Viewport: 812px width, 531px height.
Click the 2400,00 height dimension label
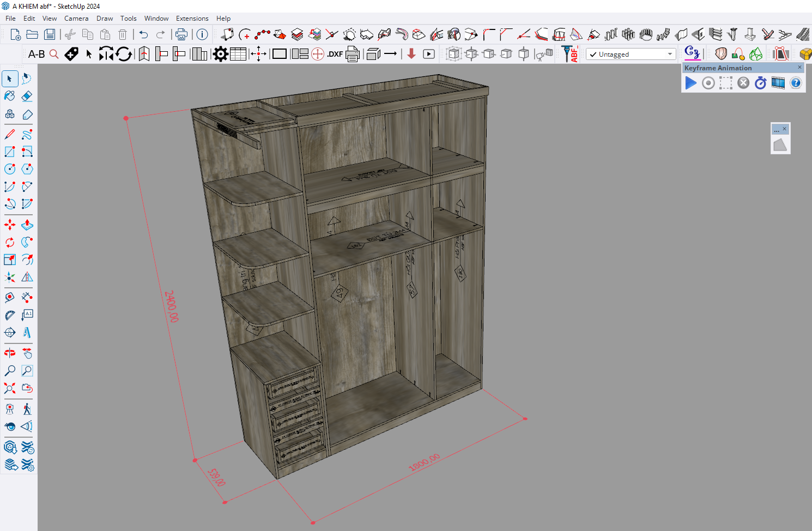point(172,306)
